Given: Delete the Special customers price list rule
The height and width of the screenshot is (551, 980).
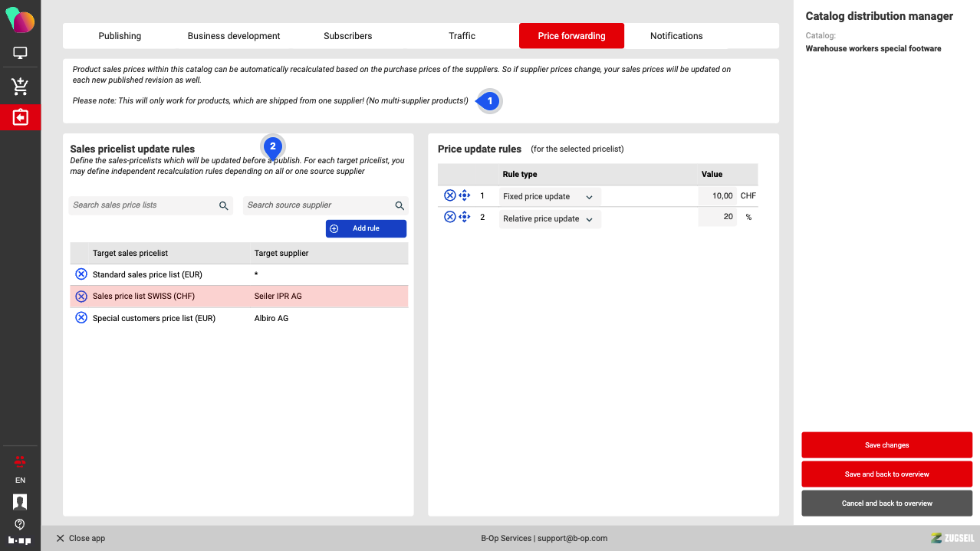Looking at the screenshot, I should click(x=81, y=318).
